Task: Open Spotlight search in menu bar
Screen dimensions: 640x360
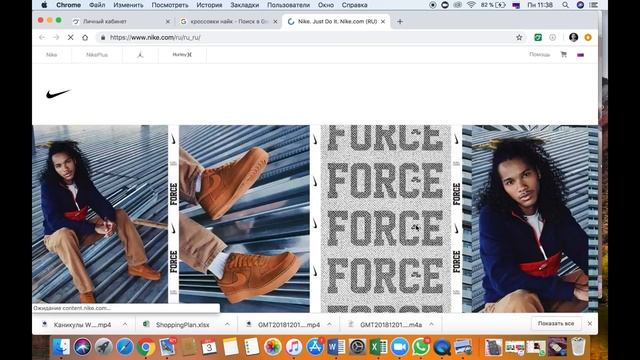Action: coord(565,5)
